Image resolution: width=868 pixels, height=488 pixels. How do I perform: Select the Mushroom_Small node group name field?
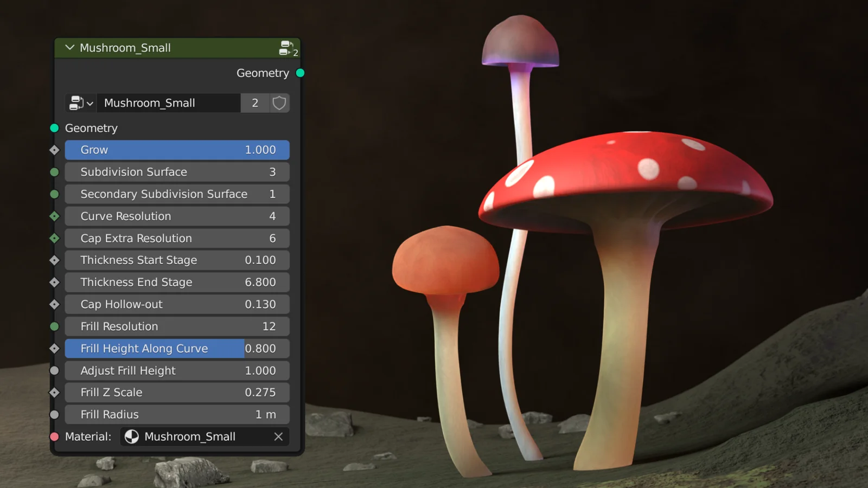point(168,103)
